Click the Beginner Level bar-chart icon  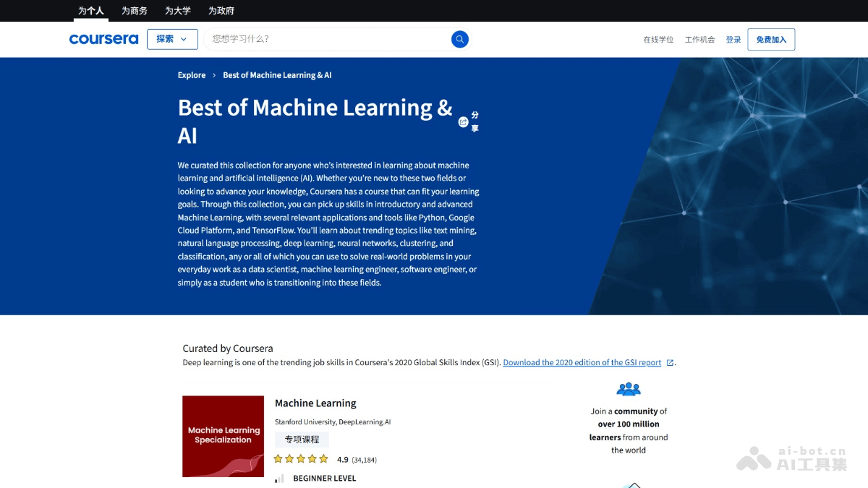pyautogui.click(x=279, y=478)
